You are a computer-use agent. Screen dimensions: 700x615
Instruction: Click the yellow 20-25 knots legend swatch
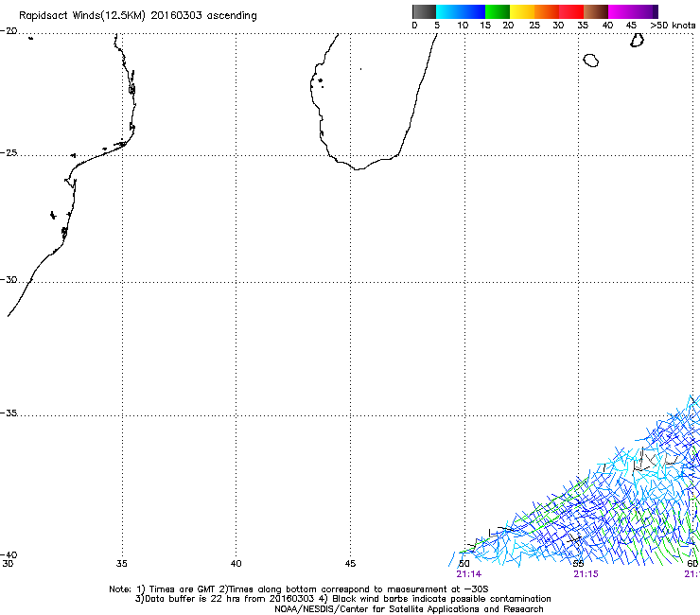point(522,11)
